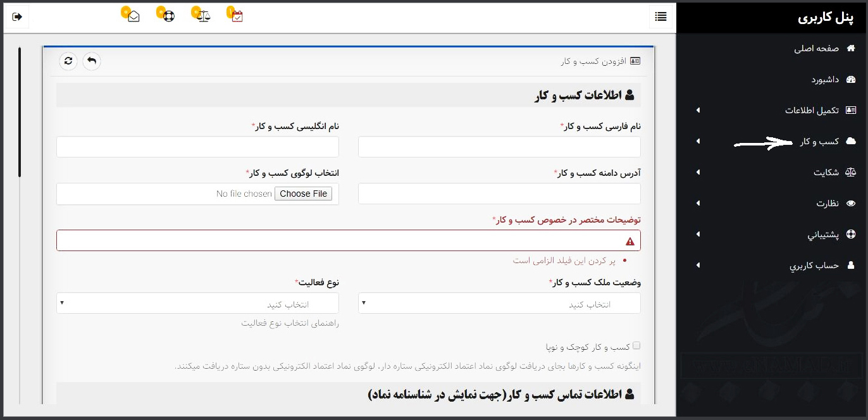
Task: Tick the کسب و کار کوچک و نوپا checkbox
Action: 636,345
